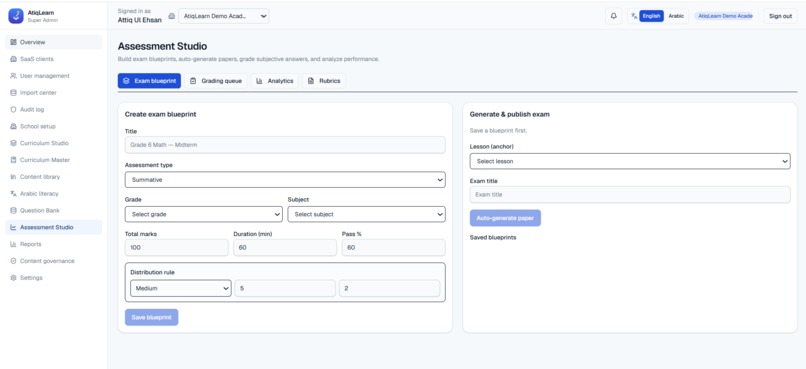The height and width of the screenshot is (369, 806).
Task: Click the Analytics tab chart icon
Action: pos(260,81)
